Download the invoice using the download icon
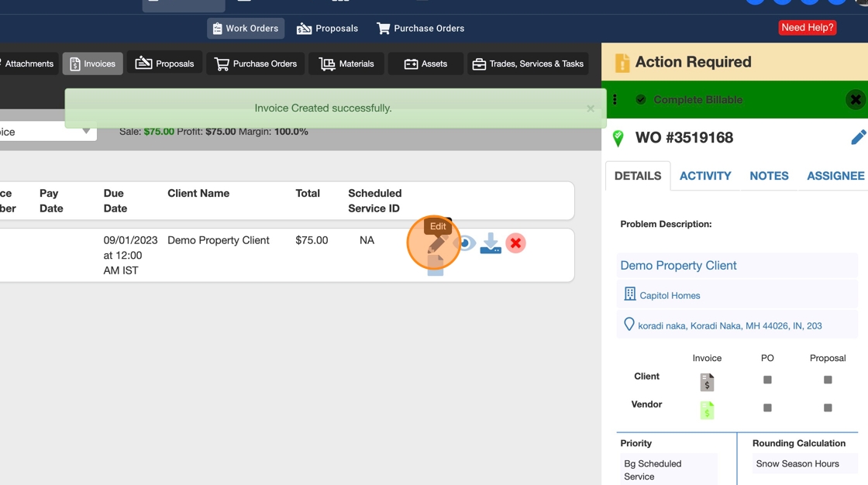Image resolution: width=868 pixels, height=485 pixels. point(491,243)
